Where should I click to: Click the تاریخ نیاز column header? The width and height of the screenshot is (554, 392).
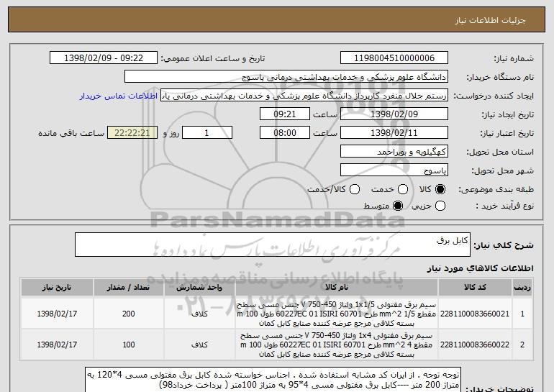pos(57,288)
